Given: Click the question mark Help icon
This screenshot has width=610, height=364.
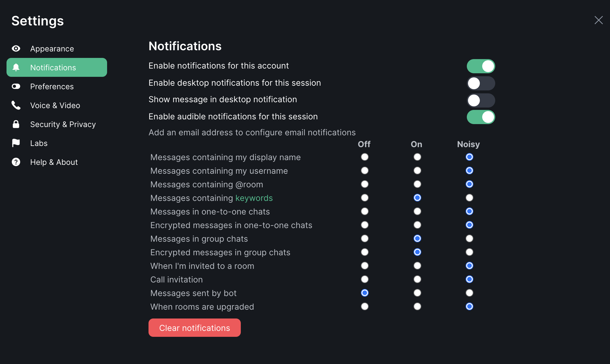Looking at the screenshot, I should click(x=16, y=162).
